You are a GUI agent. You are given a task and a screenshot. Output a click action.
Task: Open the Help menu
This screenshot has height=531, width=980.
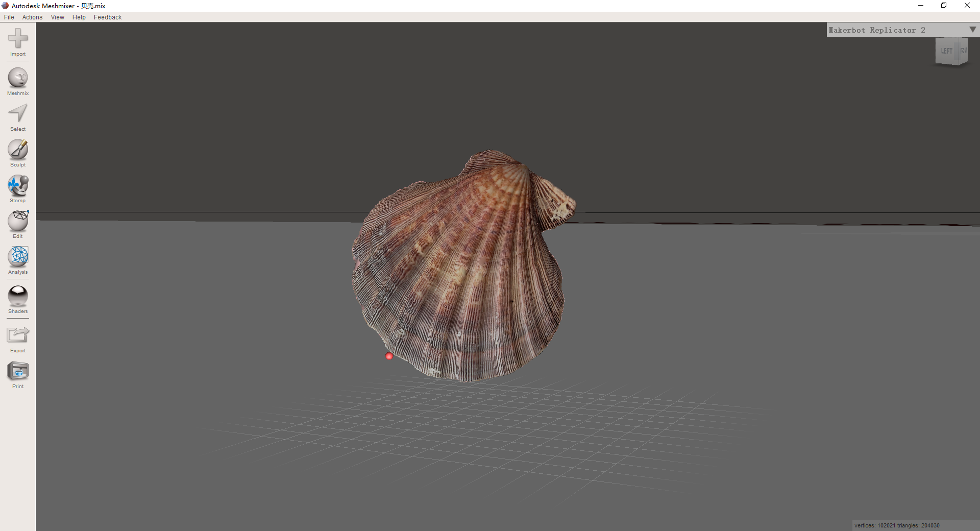pos(79,17)
